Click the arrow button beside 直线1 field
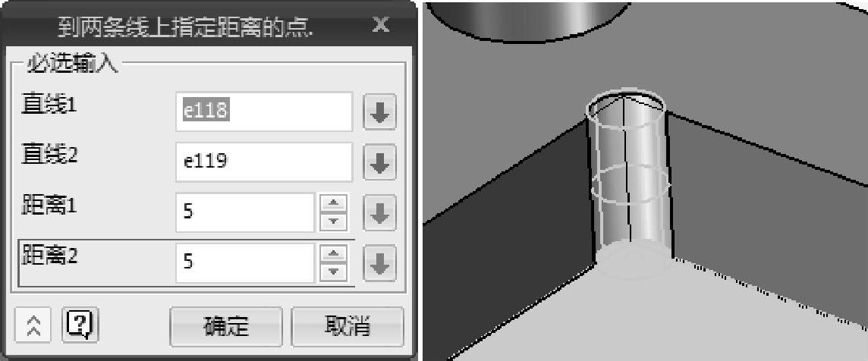868x361 pixels. tap(379, 111)
